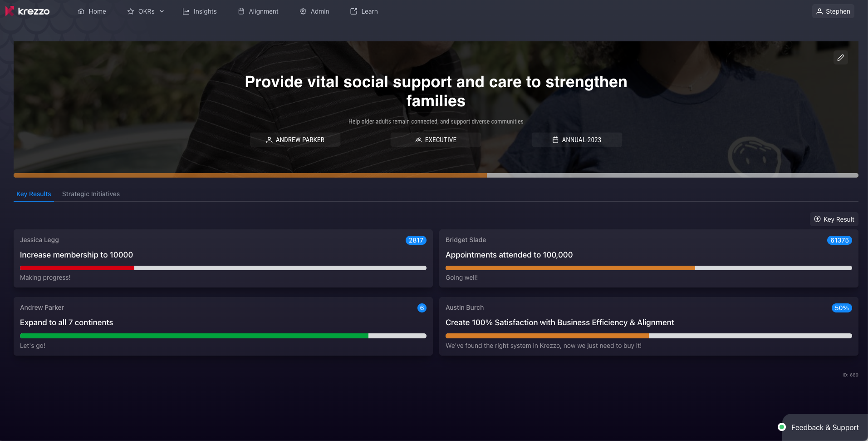Open the Insights menu item
Screen dimensions: 868x441
[200, 11]
